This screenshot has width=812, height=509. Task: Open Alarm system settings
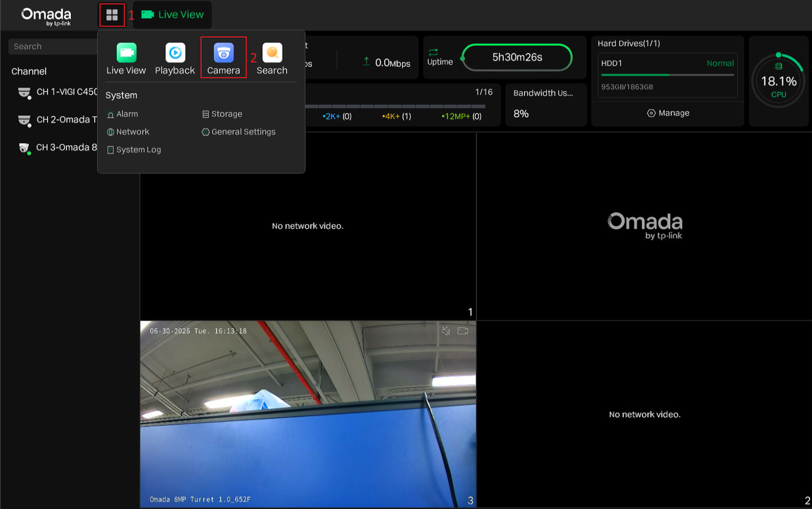(x=122, y=114)
